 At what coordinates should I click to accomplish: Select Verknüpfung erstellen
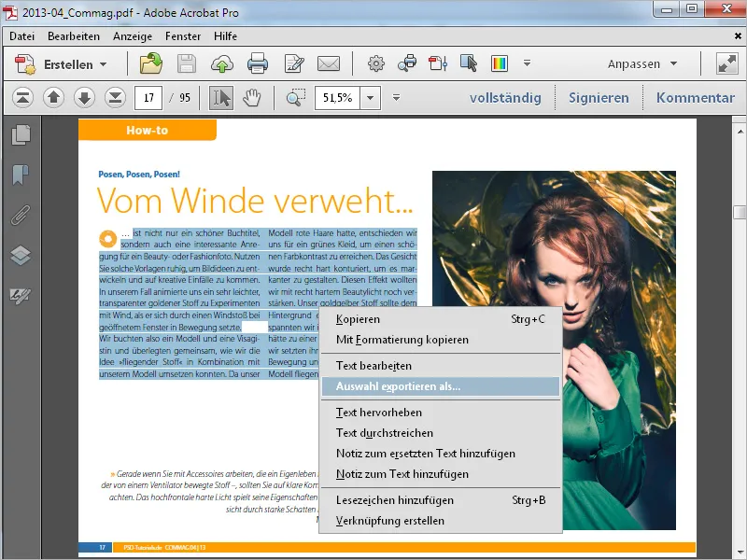click(441, 521)
